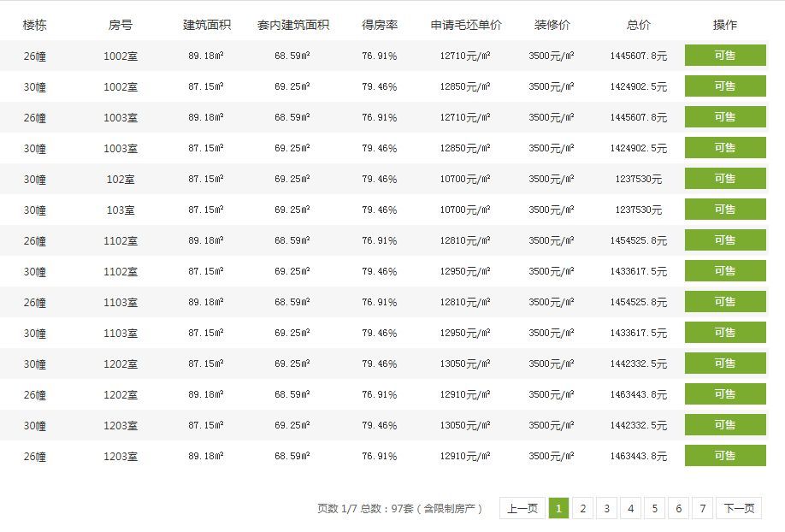Click the page count text 页数 1/7 总数：97套
The width and height of the screenshot is (785, 532).
(365, 509)
